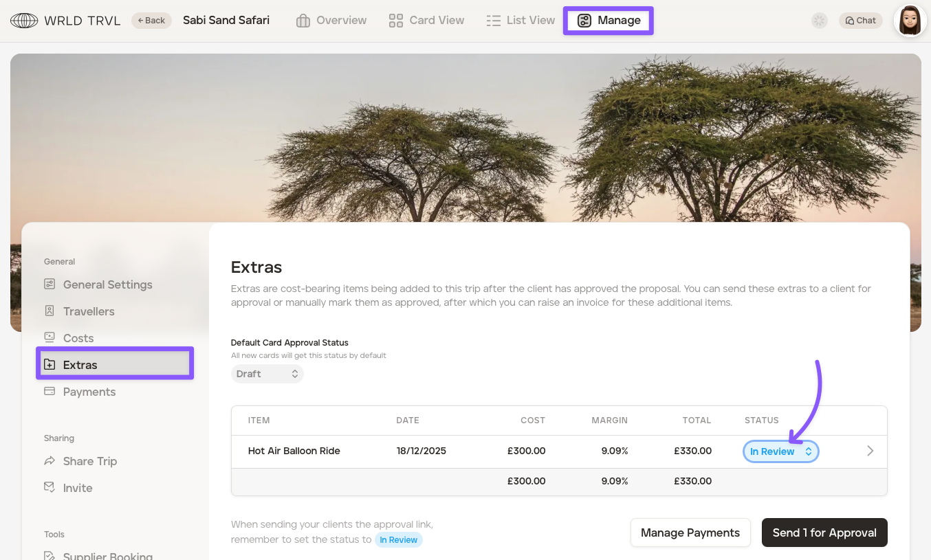Click the WRLD TRVL globe logo
This screenshot has height=560, width=931.
pyautogui.click(x=24, y=21)
